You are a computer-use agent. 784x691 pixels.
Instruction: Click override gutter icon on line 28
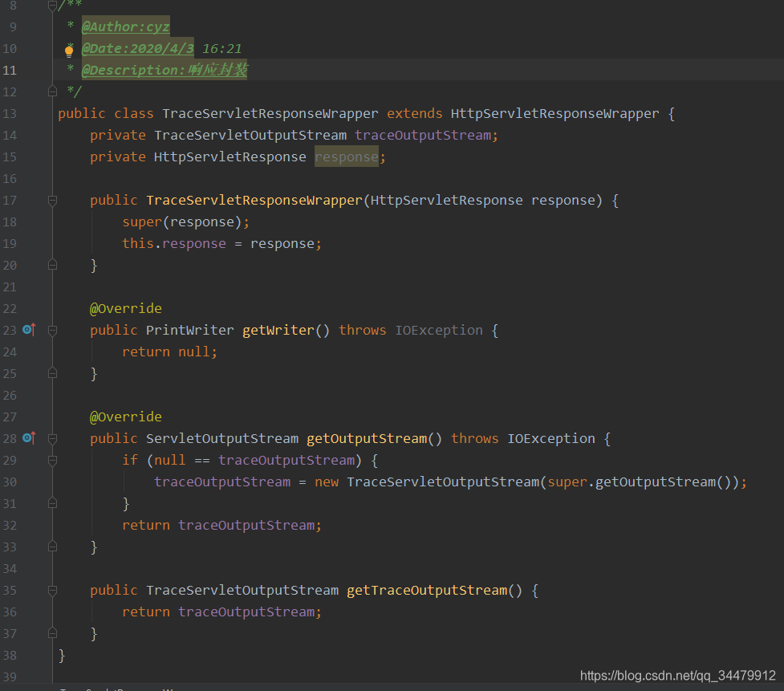(30, 438)
